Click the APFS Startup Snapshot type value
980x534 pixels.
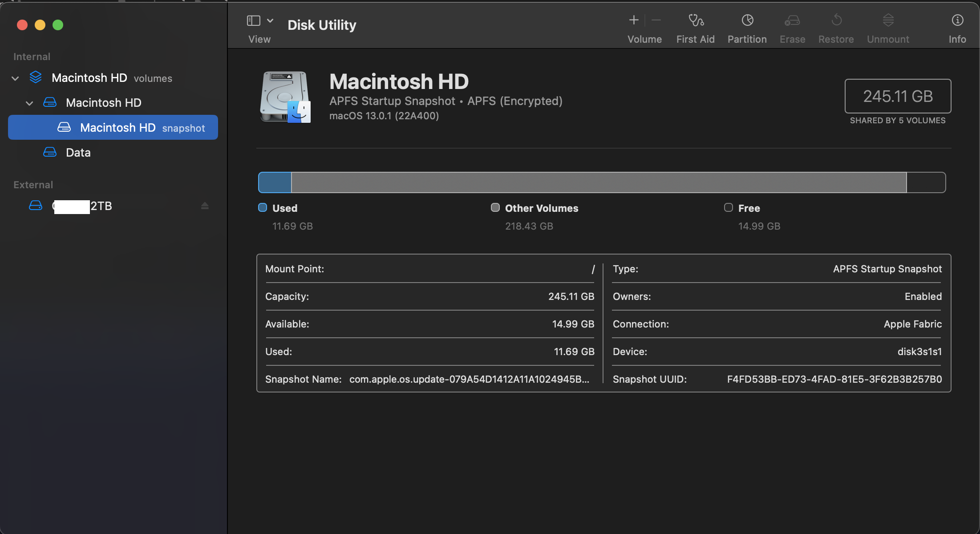[887, 269]
